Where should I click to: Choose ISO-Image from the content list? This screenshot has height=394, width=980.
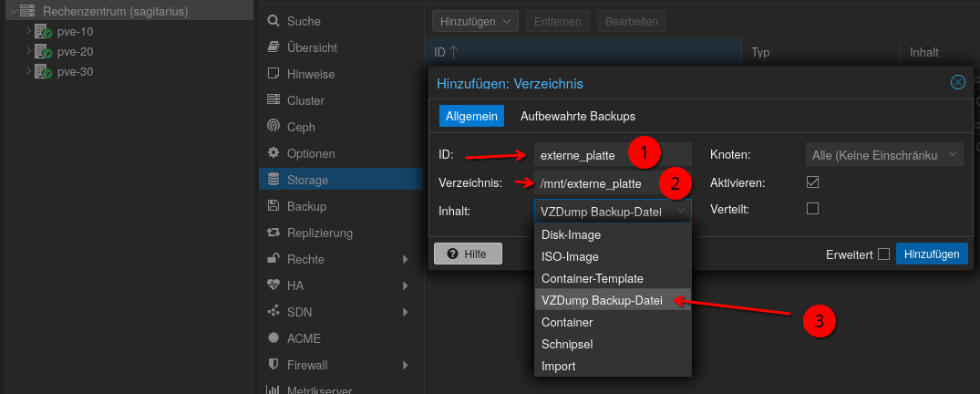pyautogui.click(x=570, y=256)
